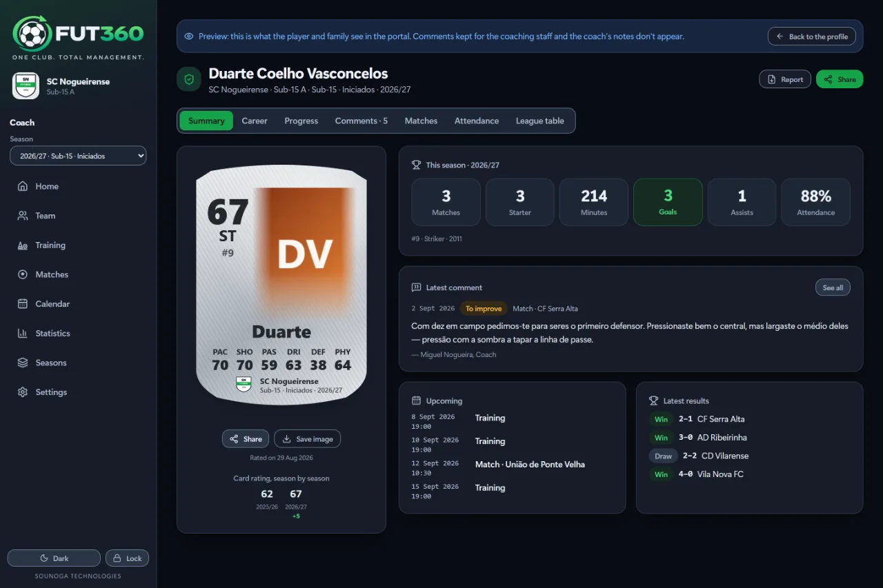
Task: Share the player card below the card
Action: point(246,439)
